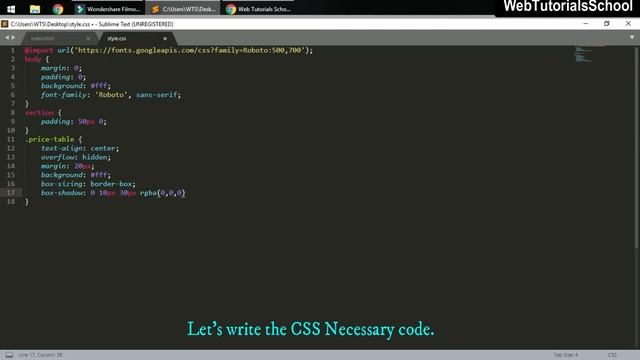The width and height of the screenshot is (640, 360).
Task: Click the box-sizing: border-box line
Action: (x=88, y=184)
